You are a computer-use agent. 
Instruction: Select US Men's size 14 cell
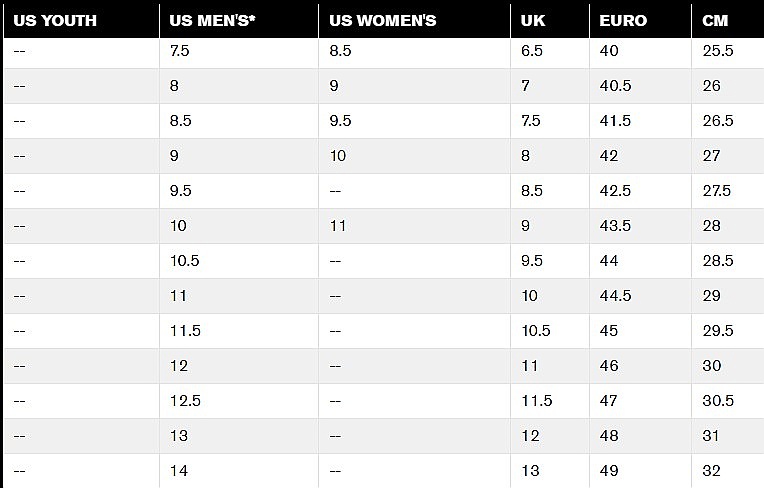point(239,471)
